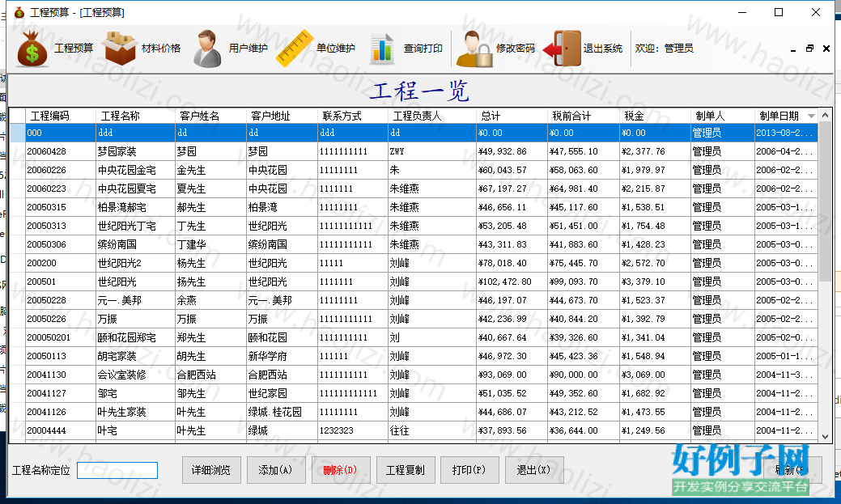This screenshot has height=504, width=841.
Task: Click 修改密码 toolbar label
Action: pyautogui.click(x=516, y=49)
